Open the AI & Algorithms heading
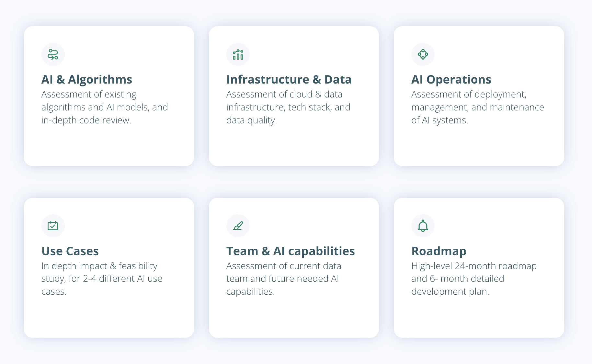Screen dimensions: 592x364 pos(86,79)
